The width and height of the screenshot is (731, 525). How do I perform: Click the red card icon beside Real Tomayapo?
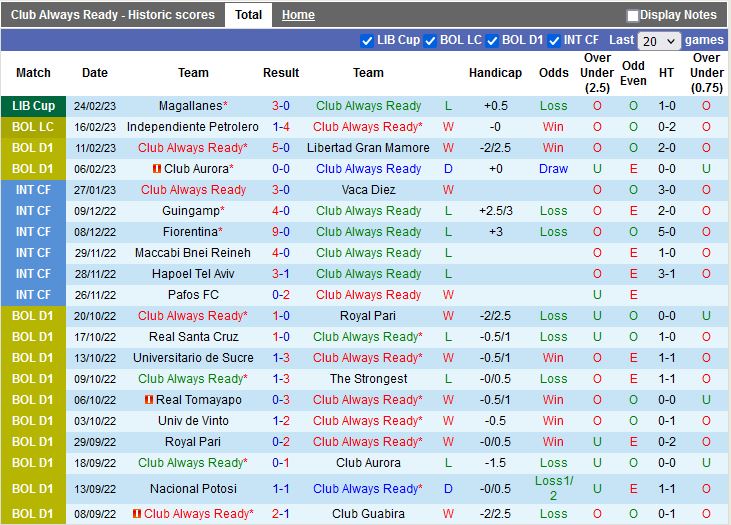point(149,400)
